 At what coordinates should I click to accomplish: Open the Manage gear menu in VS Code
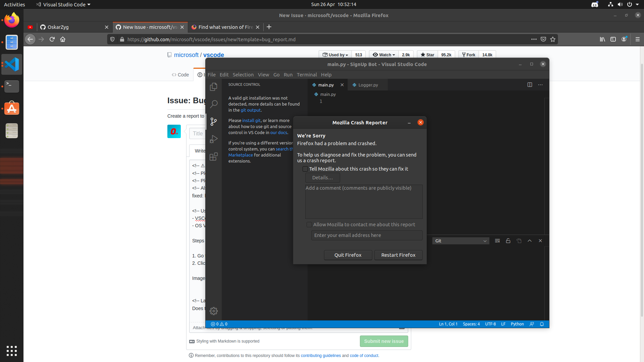(x=214, y=311)
